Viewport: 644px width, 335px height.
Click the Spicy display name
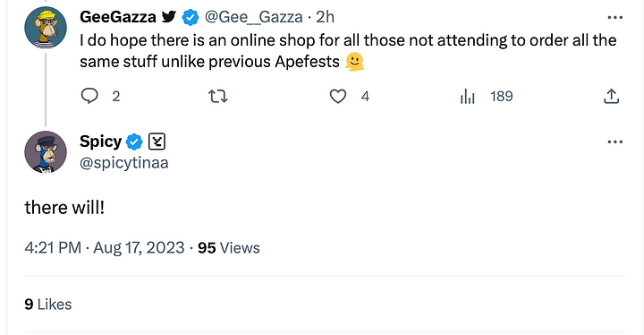[x=100, y=142]
